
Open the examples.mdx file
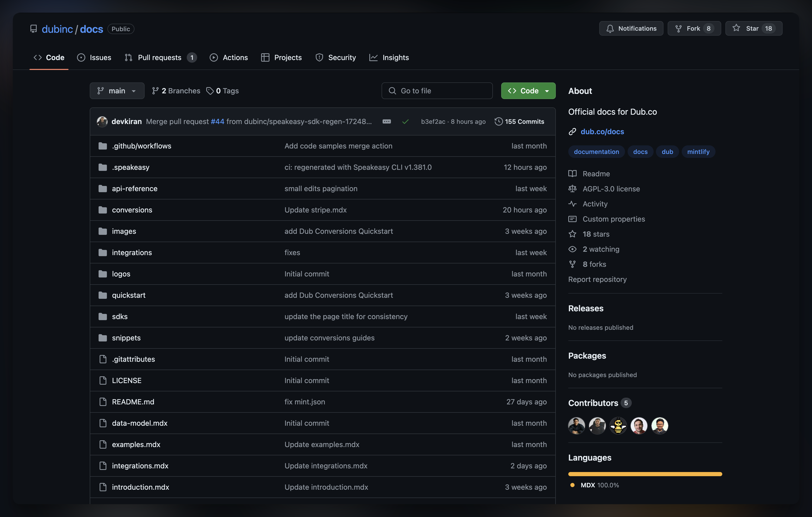click(136, 444)
